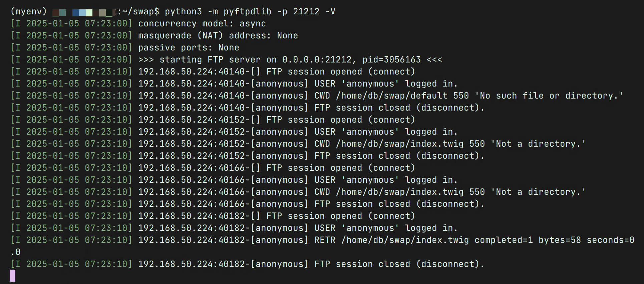Click the wrapped ".0" line fragment
Image resolution: width=644 pixels, height=284 pixels.
[15, 252]
